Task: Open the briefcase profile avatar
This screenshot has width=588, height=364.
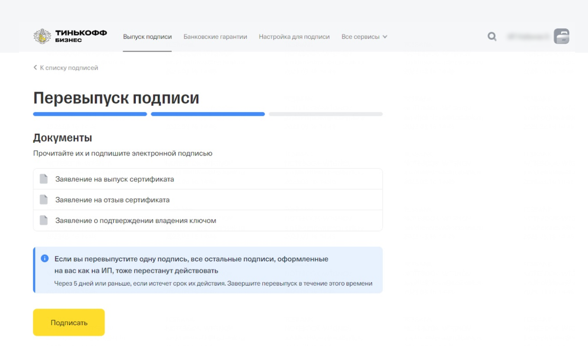Action: point(561,37)
